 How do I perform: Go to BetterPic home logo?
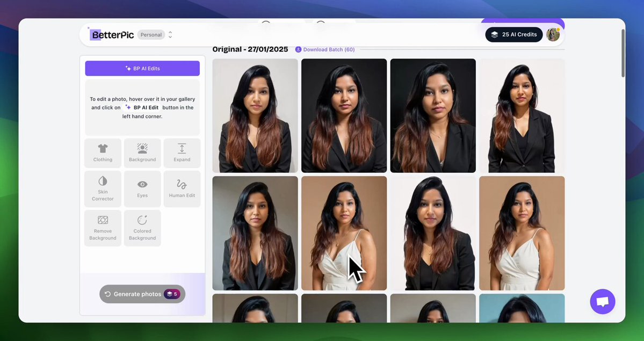tap(111, 35)
